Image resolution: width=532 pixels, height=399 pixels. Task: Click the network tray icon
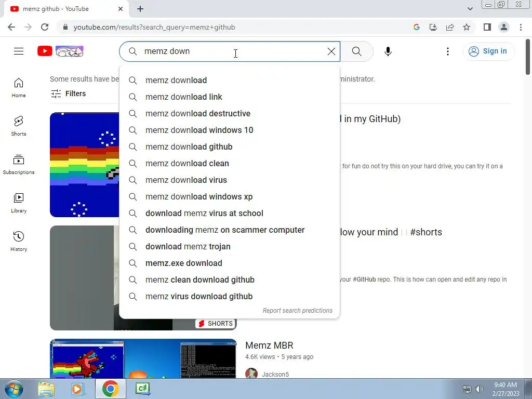(x=467, y=389)
